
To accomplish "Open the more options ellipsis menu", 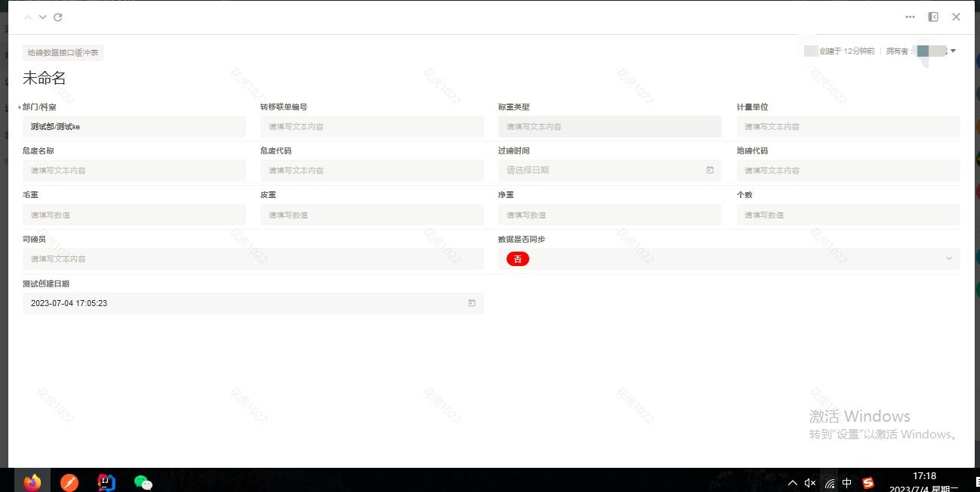I will (x=910, y=17).
